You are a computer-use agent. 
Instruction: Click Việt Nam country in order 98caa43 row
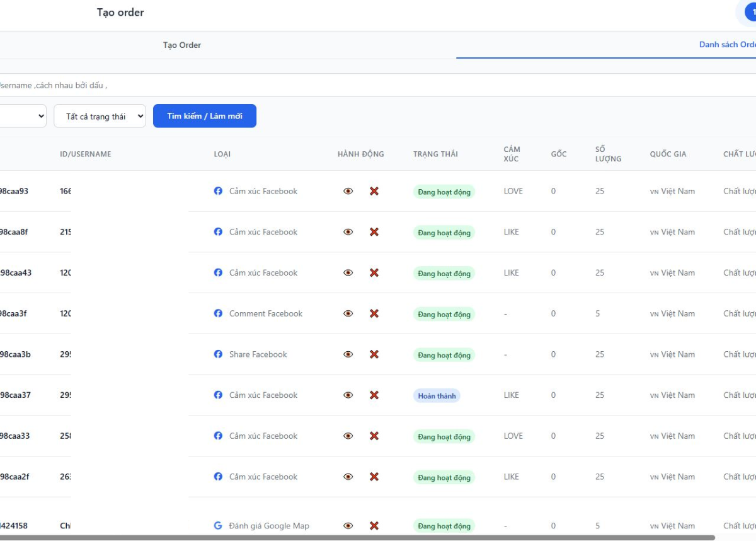(x=672, y=273)
